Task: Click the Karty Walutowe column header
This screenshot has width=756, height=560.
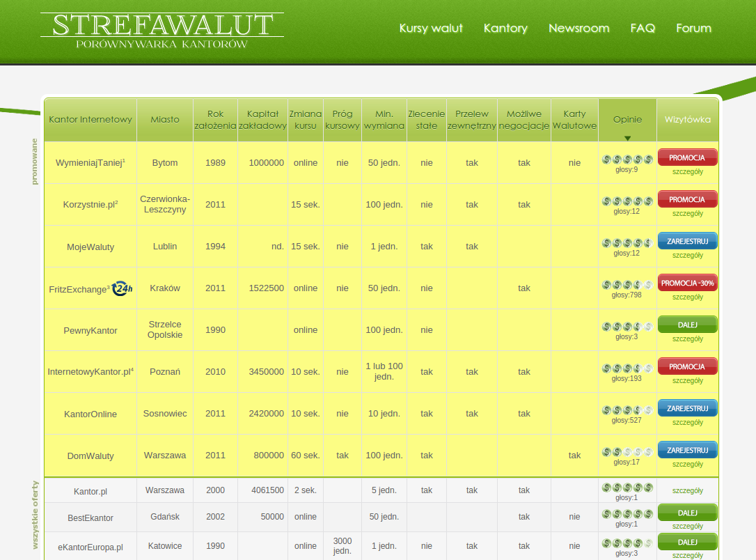Action: pos(575,120)
